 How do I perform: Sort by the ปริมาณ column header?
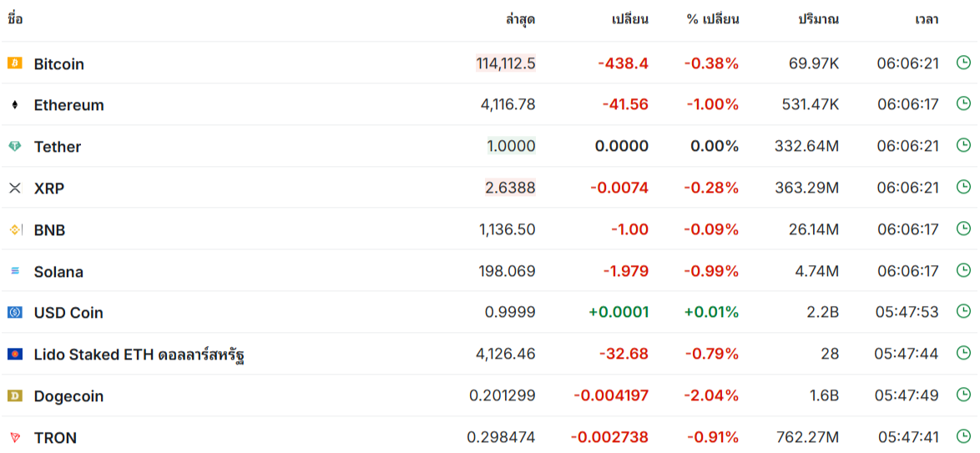tap(818, 19)
